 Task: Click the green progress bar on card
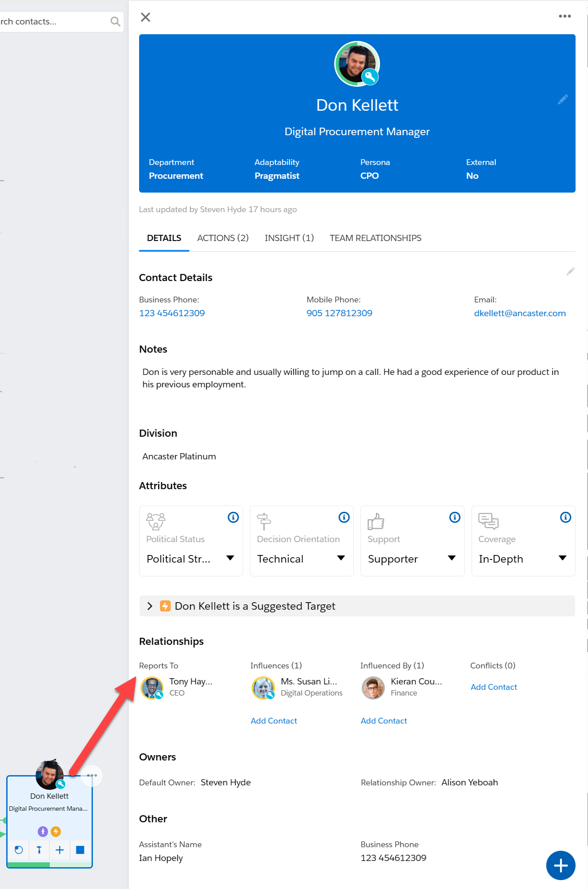(28, 865)
